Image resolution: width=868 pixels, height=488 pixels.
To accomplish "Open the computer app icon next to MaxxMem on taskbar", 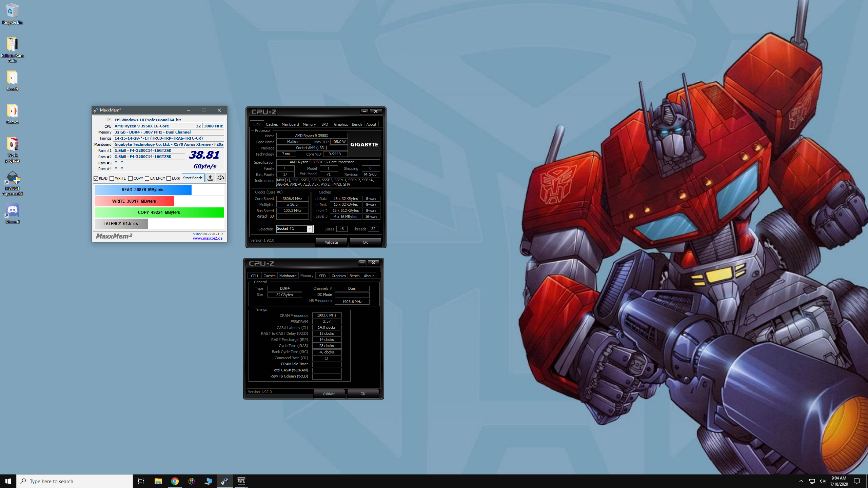I will [208, 481].
